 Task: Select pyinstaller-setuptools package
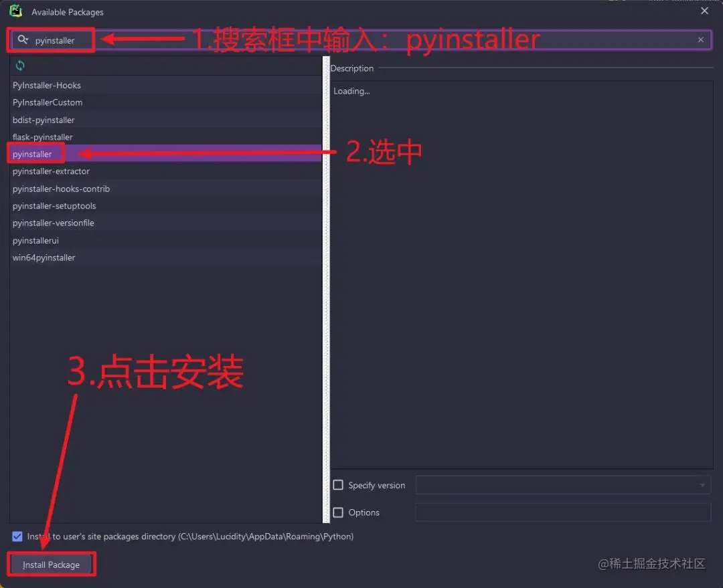(x=166, y=205)
